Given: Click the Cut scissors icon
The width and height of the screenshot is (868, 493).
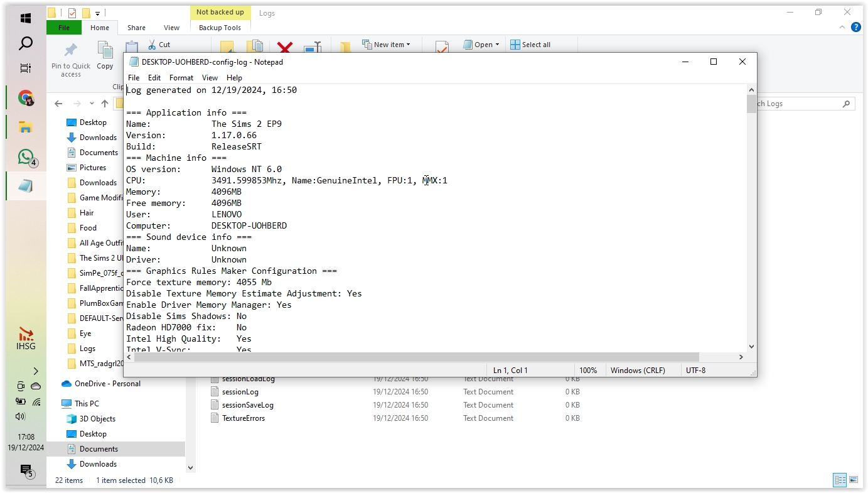Looking at the screenshot, I should [152, 45].
